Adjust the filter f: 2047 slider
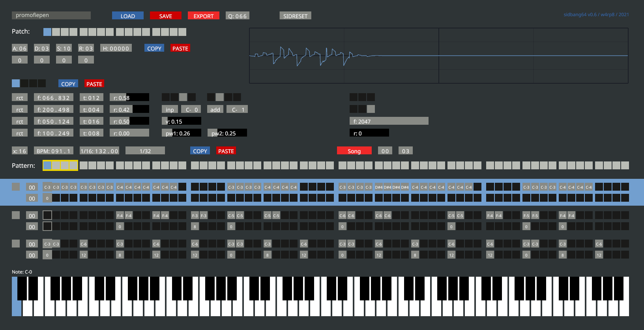The height and width of the screenshot is (330, 644). click(389, 121)
